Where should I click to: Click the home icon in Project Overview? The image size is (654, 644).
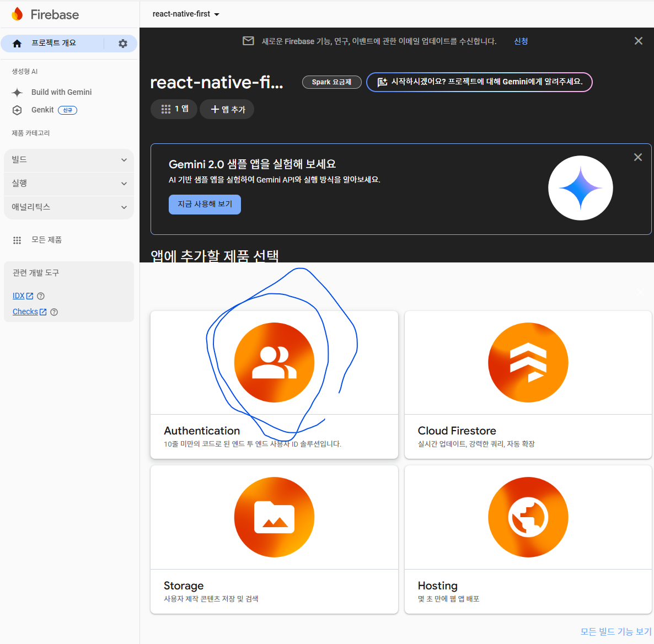17,44
